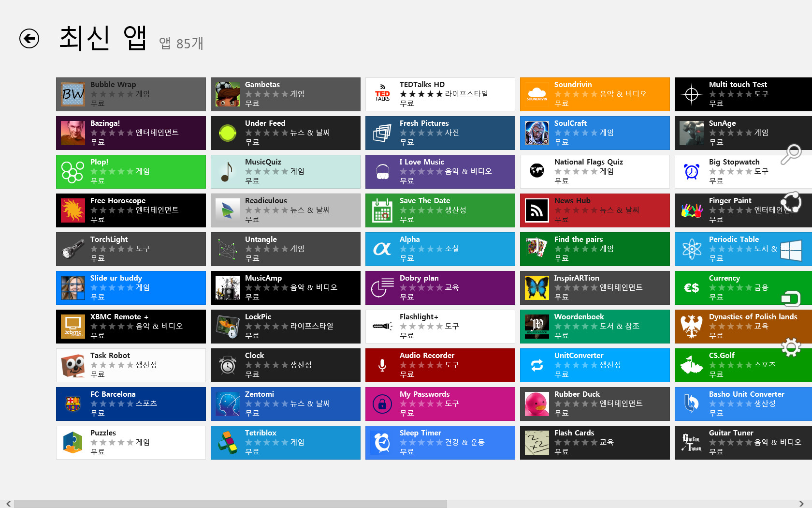The height and width of the screenshot is (508, 812).
Task: Click the TorchLight flashlight icon
Action: (x=73, y=249)
